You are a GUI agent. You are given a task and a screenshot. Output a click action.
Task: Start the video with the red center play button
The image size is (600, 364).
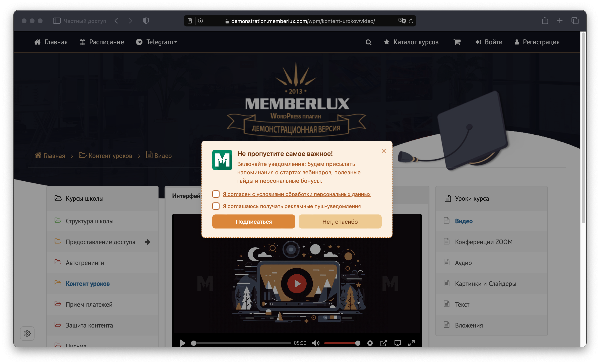297,283
